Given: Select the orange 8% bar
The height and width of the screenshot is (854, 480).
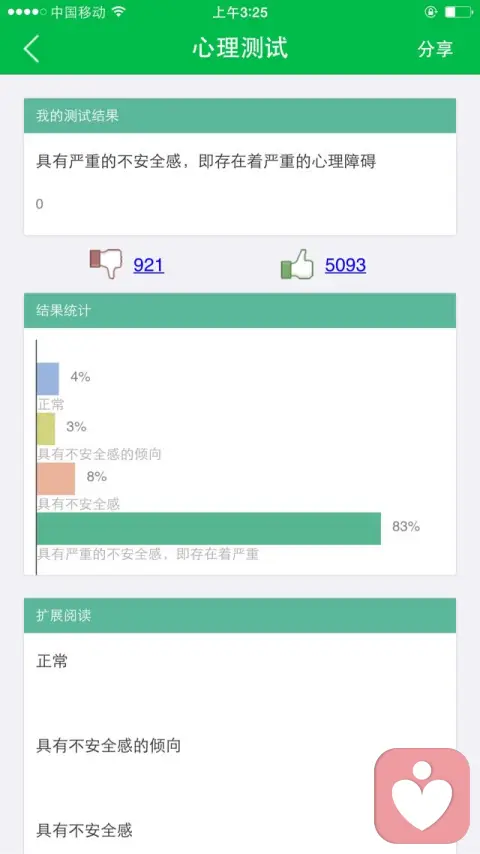Looking at the screenshot, I should 56,479.
